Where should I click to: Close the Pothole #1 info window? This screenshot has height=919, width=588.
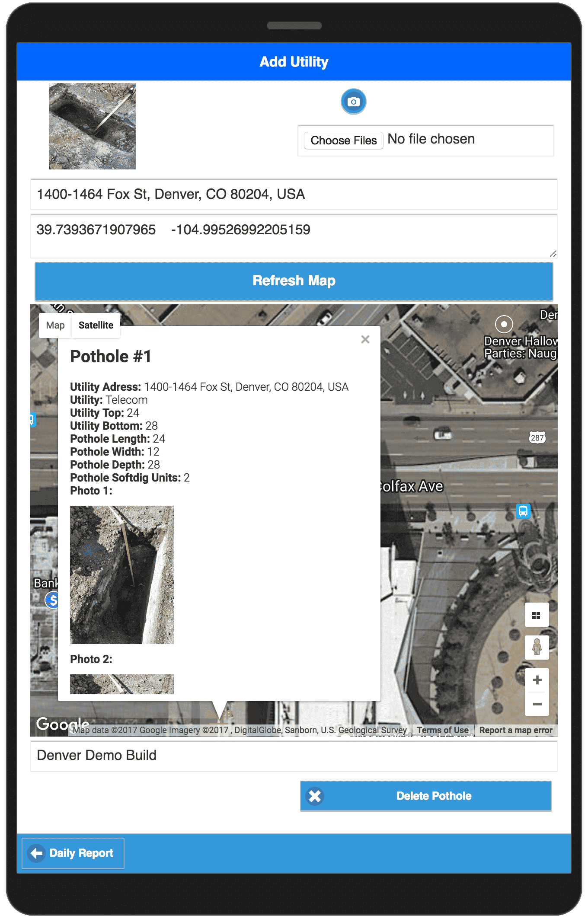click(x=365, y=339)
